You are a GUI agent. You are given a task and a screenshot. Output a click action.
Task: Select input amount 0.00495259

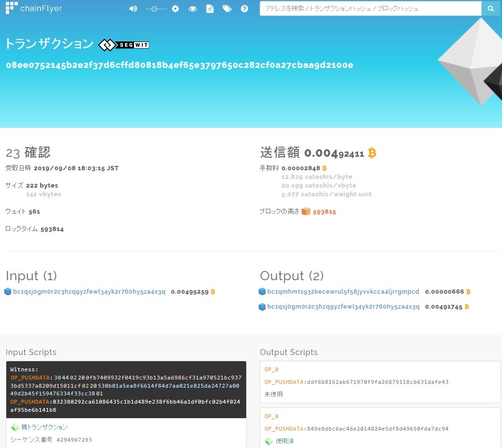click(190, 292)
